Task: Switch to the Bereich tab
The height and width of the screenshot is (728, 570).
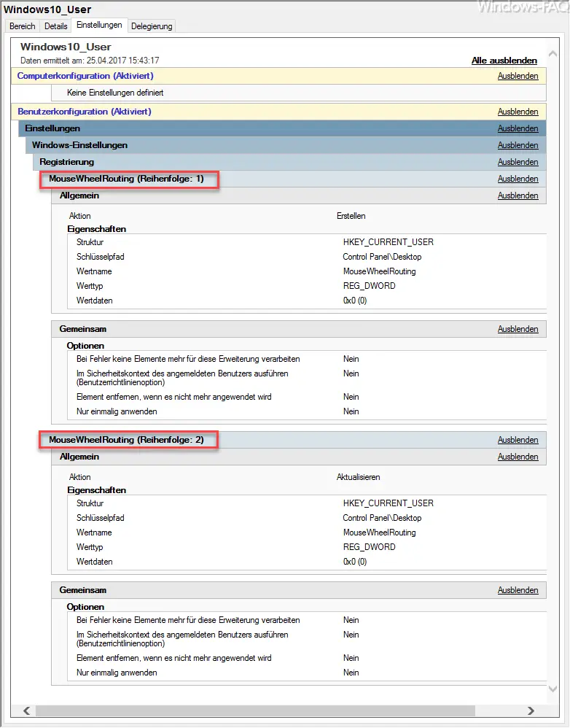Action: 23,26
